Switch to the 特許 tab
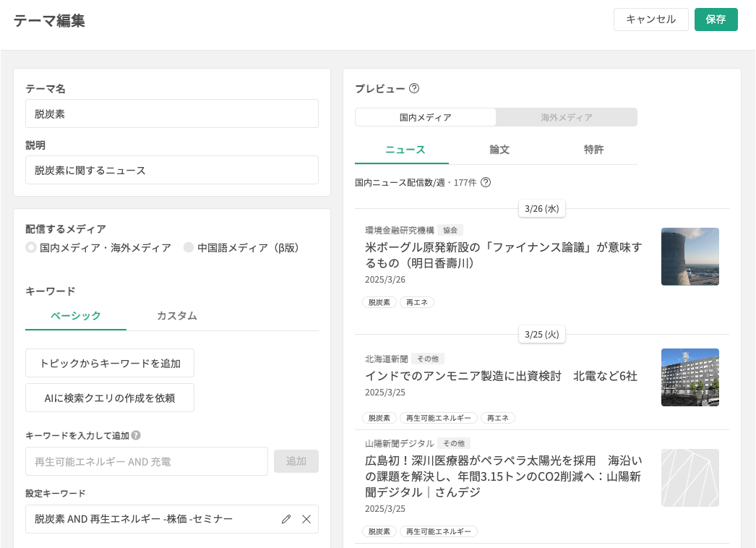The image size is (756, 548). pyautogui.click(x=593, y=150)
